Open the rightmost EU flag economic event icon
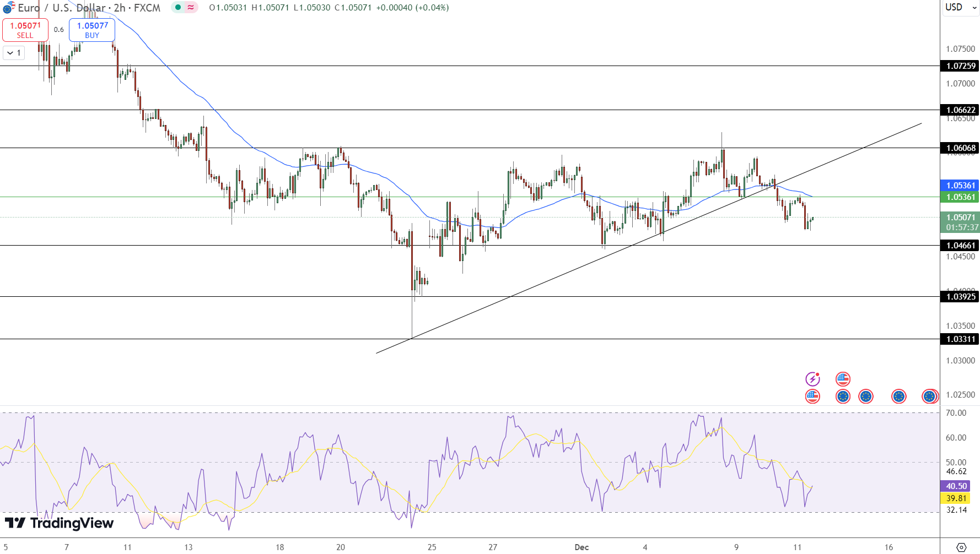980x554 pixels. click(930, 396)
